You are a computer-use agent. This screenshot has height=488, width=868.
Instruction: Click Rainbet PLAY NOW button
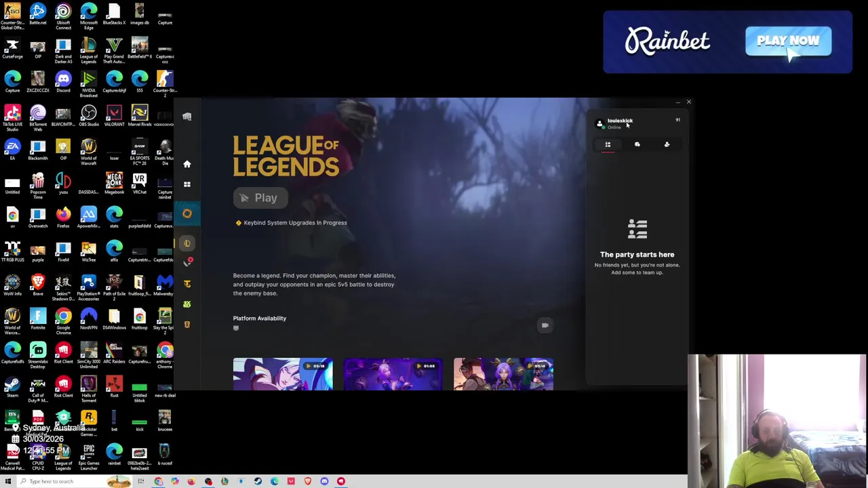788,41
